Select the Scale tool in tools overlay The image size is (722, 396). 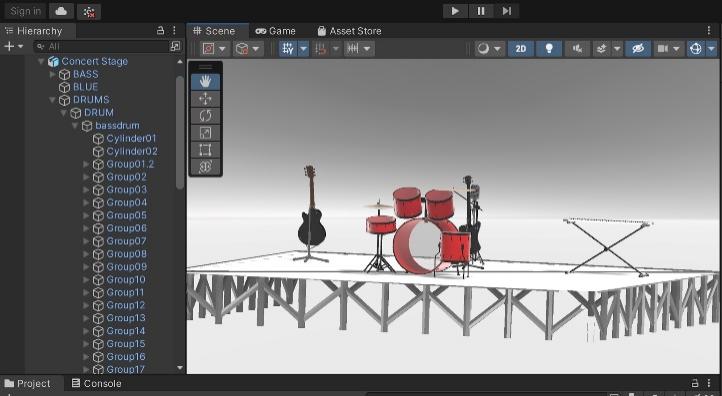[x=205, y=133]
